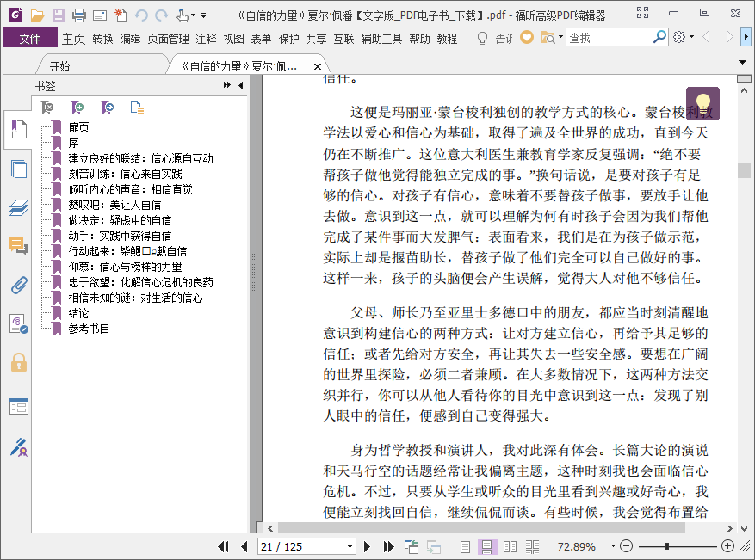
Task: Open bookmark 建立良好的联结：信心源自互动
Action: (140, 158)
